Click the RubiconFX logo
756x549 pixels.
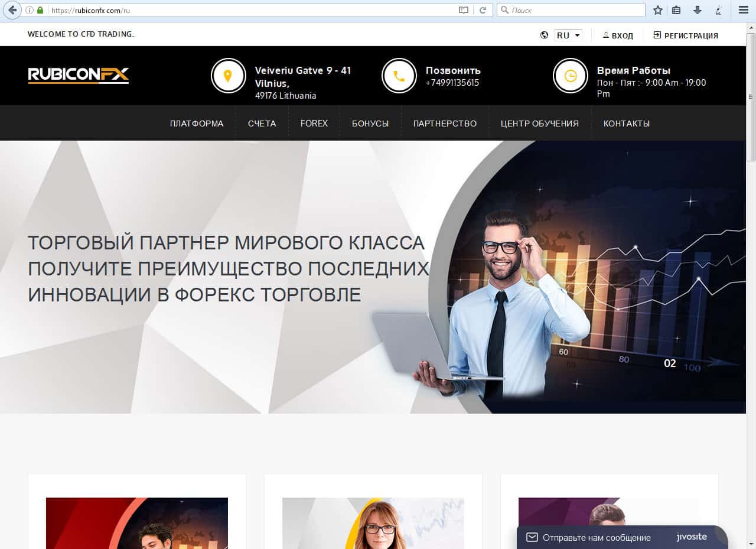[x=79, y=75]
